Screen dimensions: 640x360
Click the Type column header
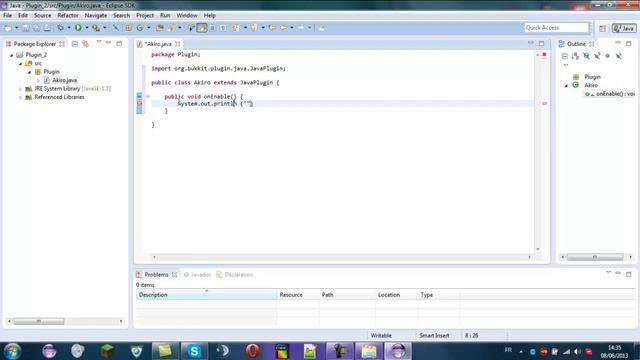tap(439, 295)
